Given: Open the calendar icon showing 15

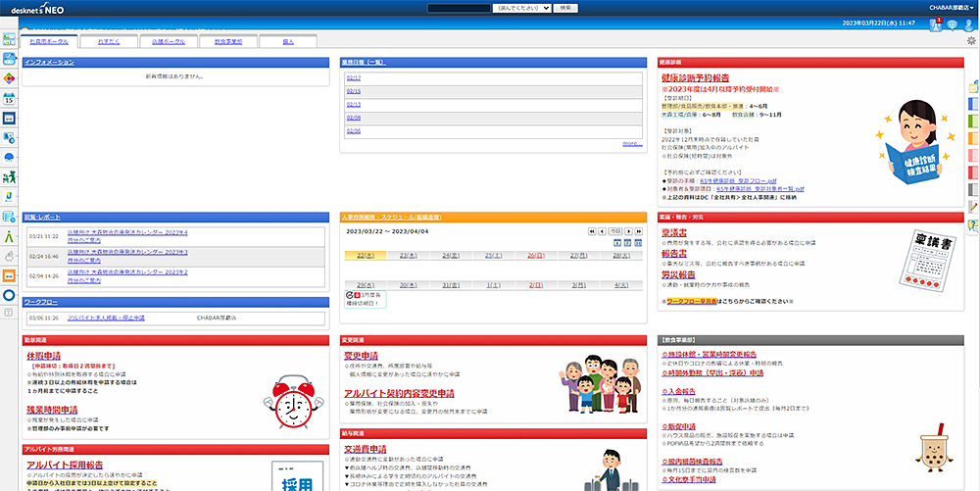Looking at the screenshot, I should pyautogui.click(x=9, y=98).
